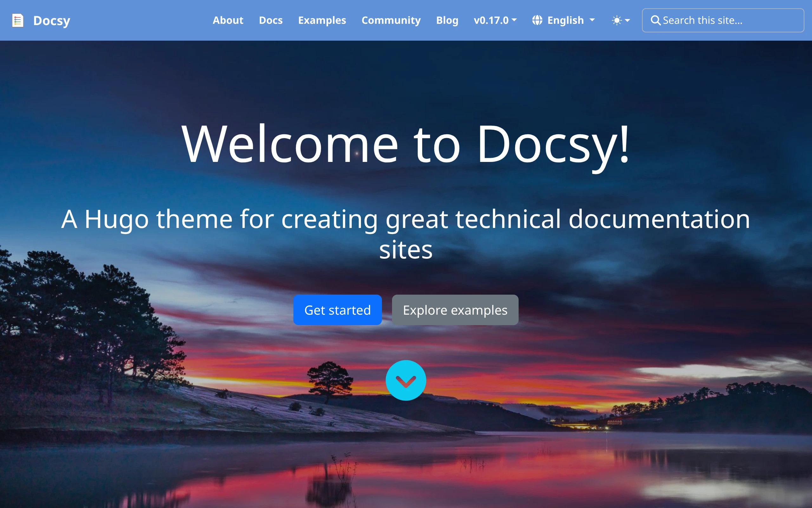
Task: Expand the v0.17.0 version dropdown
Action: click(x=495, y=20)
